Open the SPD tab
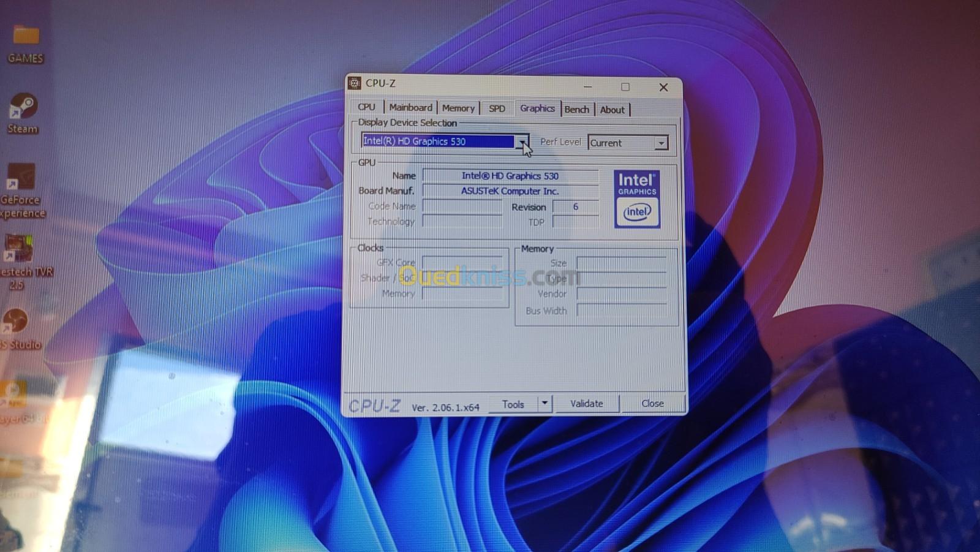The width and height of the screenshot is (980, 552). (x=497, y=109)
